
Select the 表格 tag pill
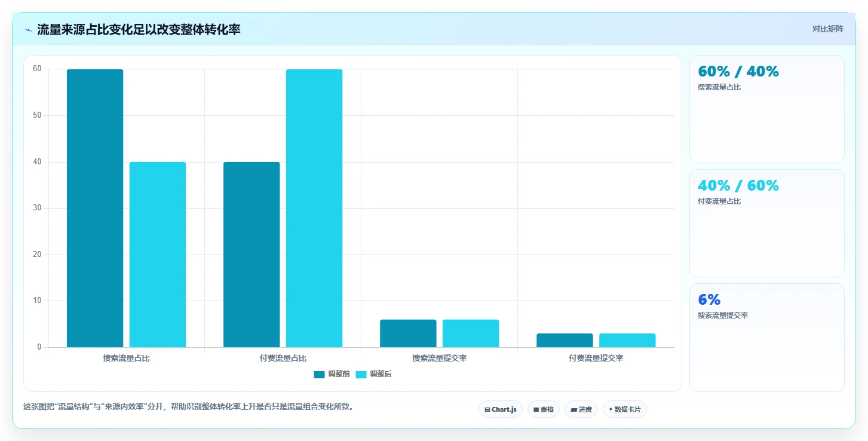[x=544, y=409]
